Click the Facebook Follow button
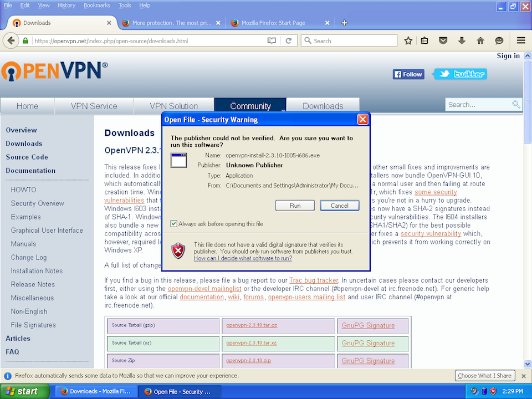Image resolution: width=532 pixels, height=399 pixels. (408, 74)
